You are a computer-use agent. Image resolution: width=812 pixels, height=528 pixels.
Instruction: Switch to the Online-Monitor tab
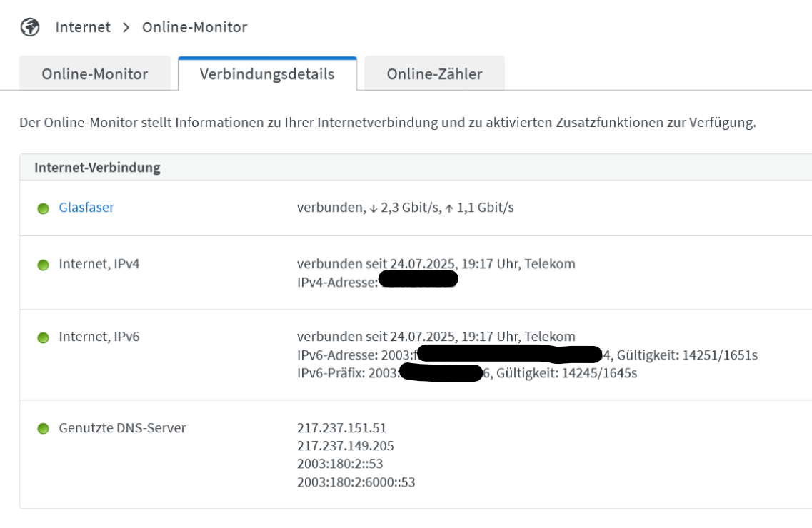pyautogui.click(x=95, y=74)
